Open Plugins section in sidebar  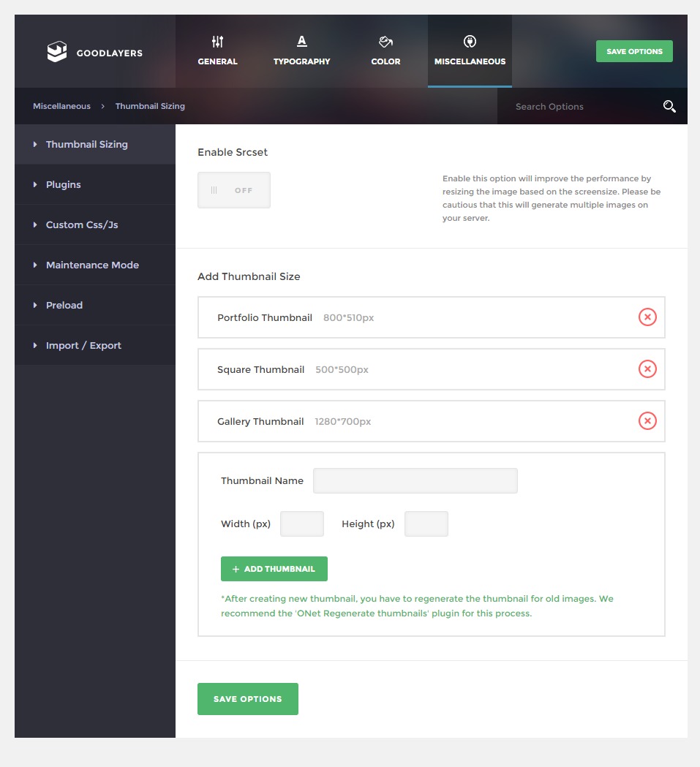point(95,184)
